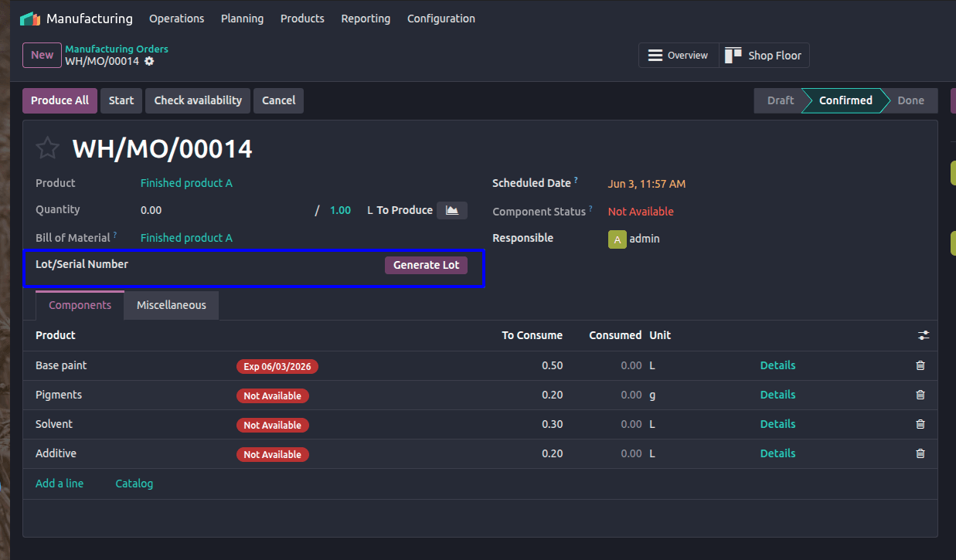Select the Draft status stage
956x560 pixels.
coord(780,100)
